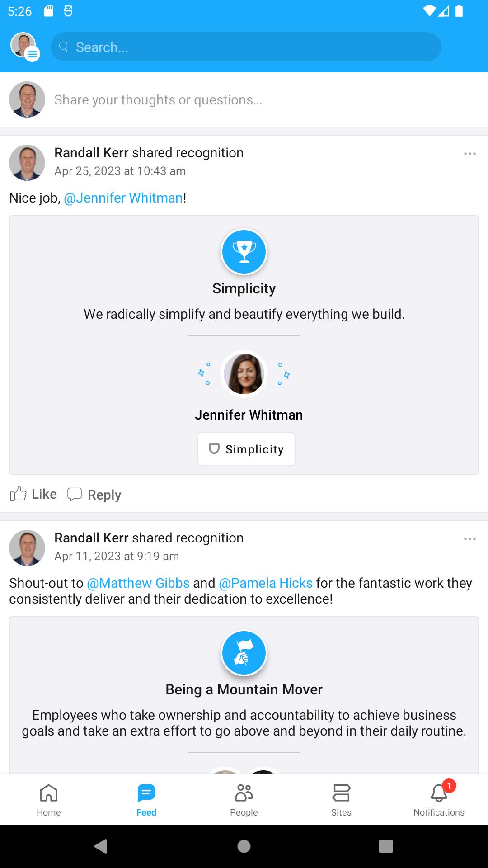Tap the Android home circle button
Viewport: 488px width, 868px height.
coord(244,846)
